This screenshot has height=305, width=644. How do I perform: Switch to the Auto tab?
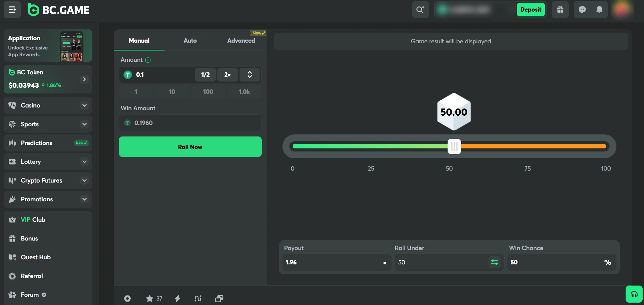(x=190, y=41)
